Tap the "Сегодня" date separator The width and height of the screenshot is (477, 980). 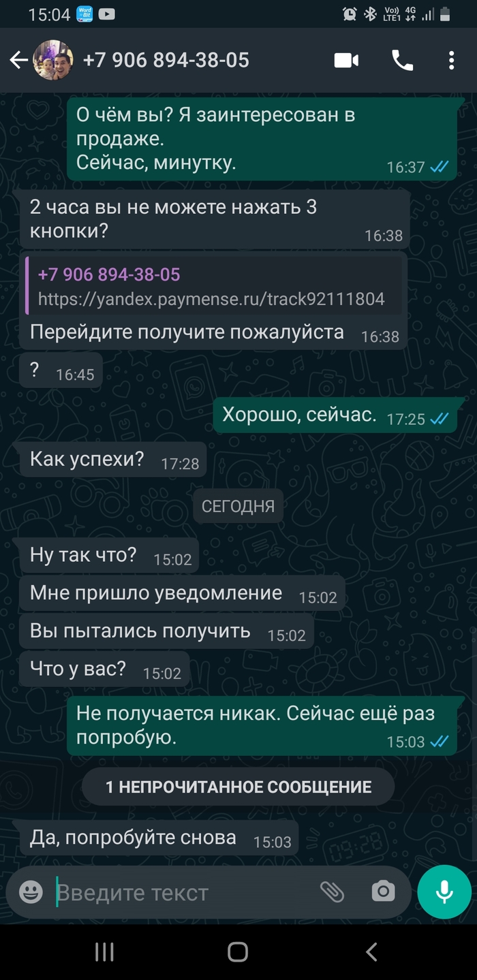[238, 506]
